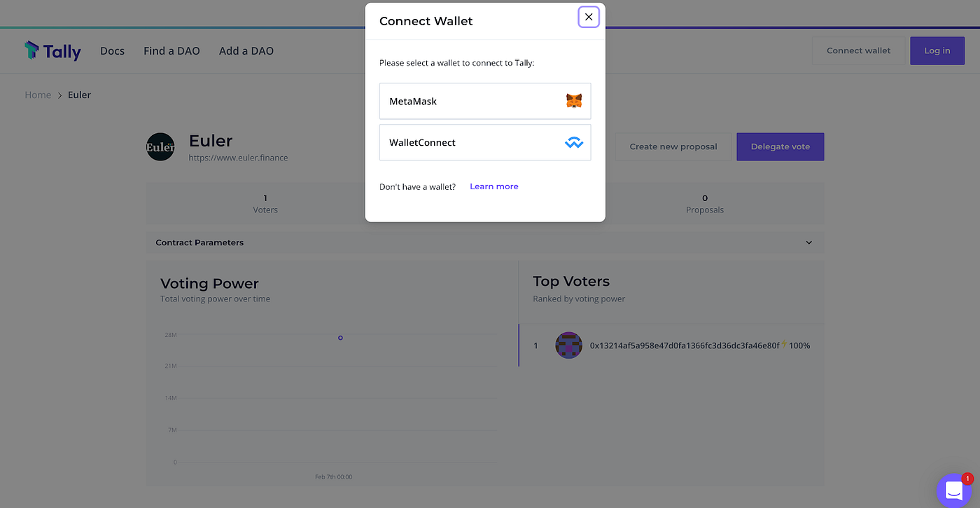This screenshot has height=508, width=980.
Task: Expand the Contract Parameters chevron
Action: pos(809,242)
